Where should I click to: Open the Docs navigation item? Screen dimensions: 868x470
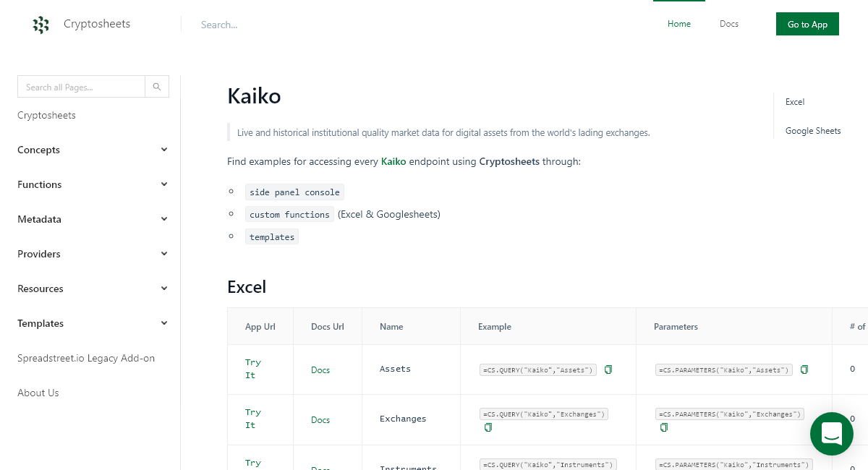click(728, 24)
